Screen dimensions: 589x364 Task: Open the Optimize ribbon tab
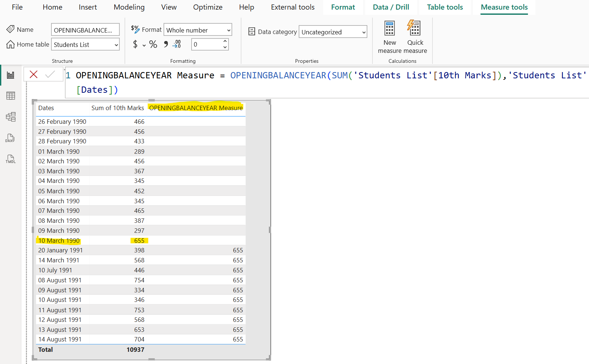pos(208,7)
